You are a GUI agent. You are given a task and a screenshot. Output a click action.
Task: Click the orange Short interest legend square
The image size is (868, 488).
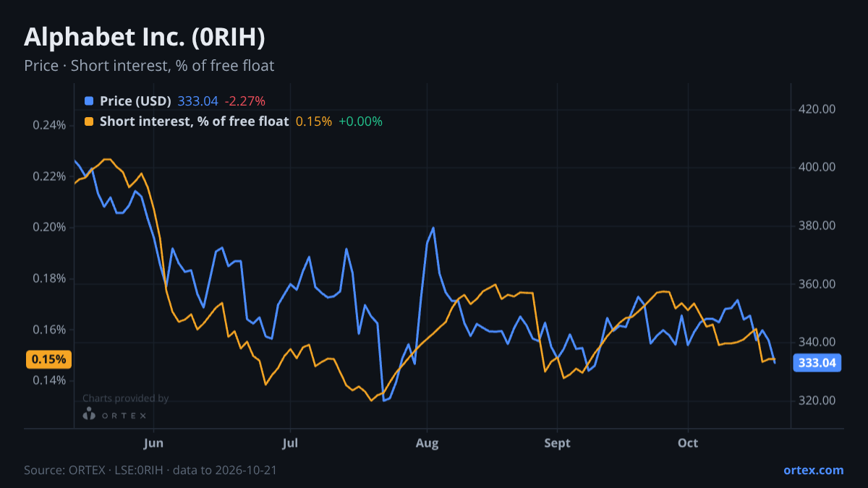(89, 121)
